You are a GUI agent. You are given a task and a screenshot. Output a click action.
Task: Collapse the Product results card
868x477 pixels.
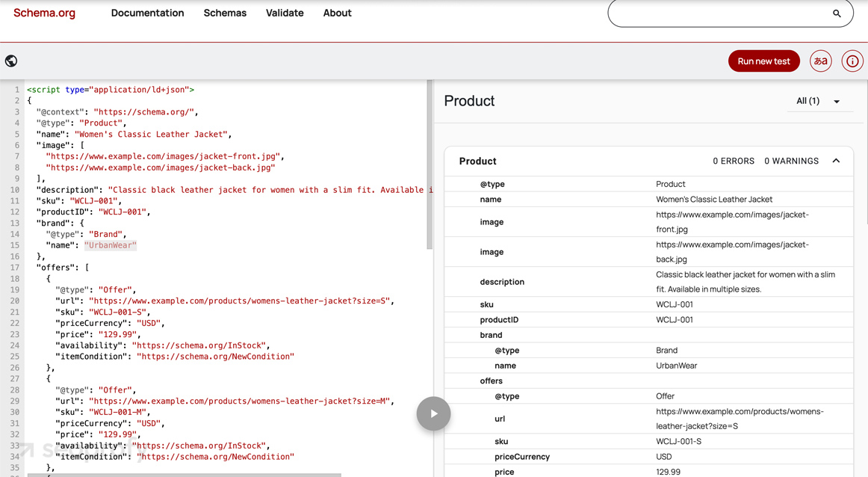click(x=836, y=161)
